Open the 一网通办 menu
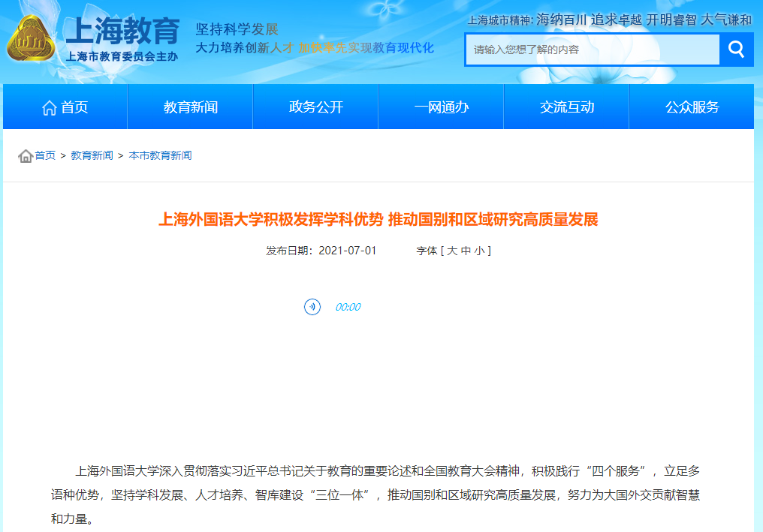 pyautogui.click(x=441, y=107)
